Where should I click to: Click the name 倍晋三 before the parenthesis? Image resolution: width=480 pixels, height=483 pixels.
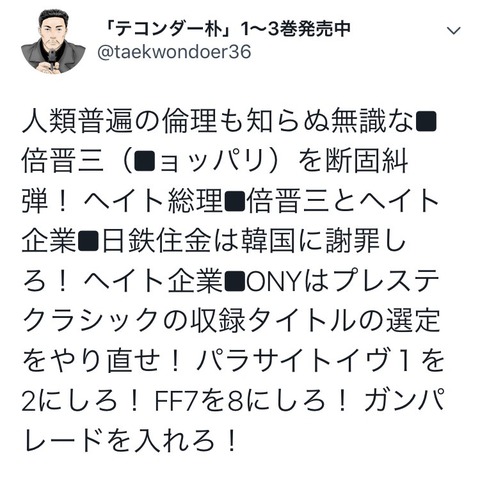point(63,161)
